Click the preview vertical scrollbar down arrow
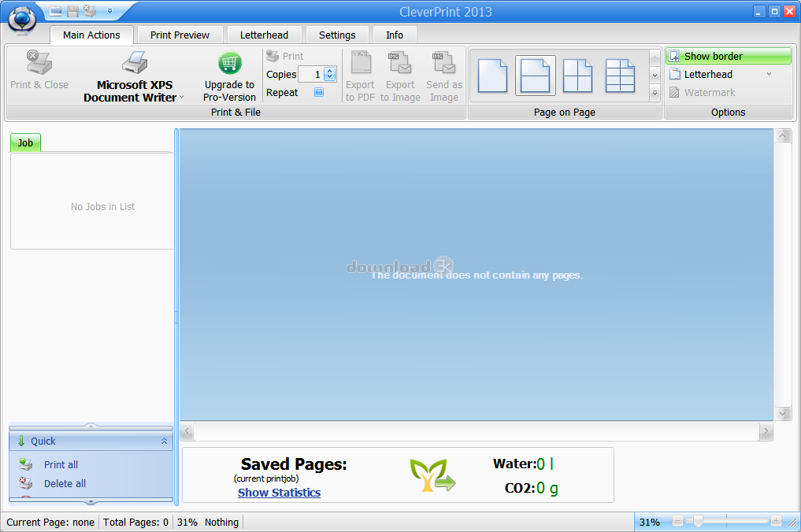The width and height of the screenshot is (801, 532). point(783,413)
